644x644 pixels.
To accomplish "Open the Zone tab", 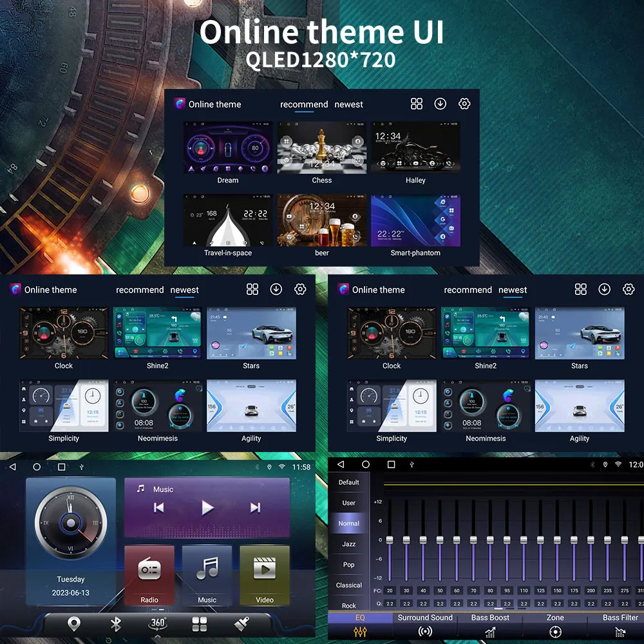I will click(555, 625).
